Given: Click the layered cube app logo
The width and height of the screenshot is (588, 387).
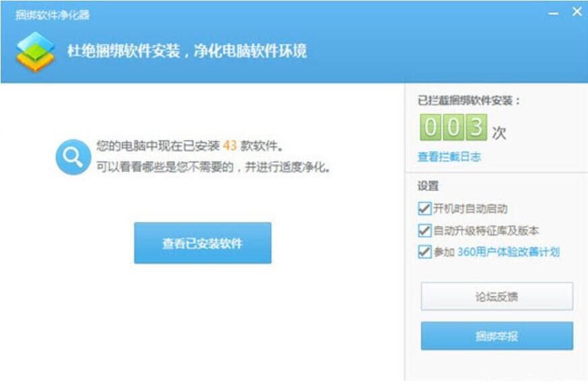Looking at the screenshot, I should [x=36, y=52].
